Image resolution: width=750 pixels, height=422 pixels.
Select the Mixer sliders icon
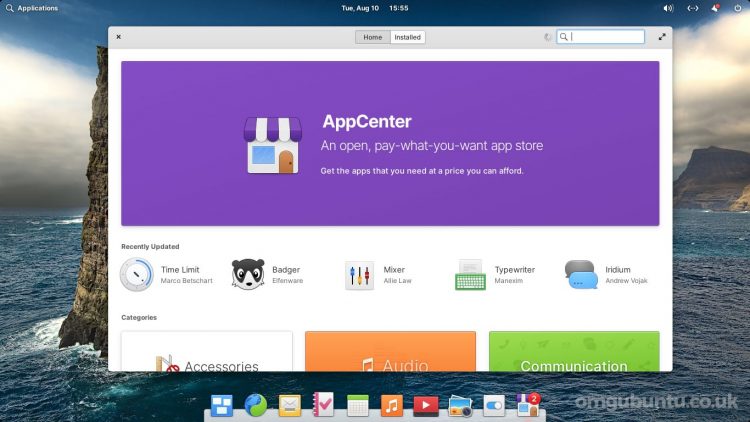[359, 275]
